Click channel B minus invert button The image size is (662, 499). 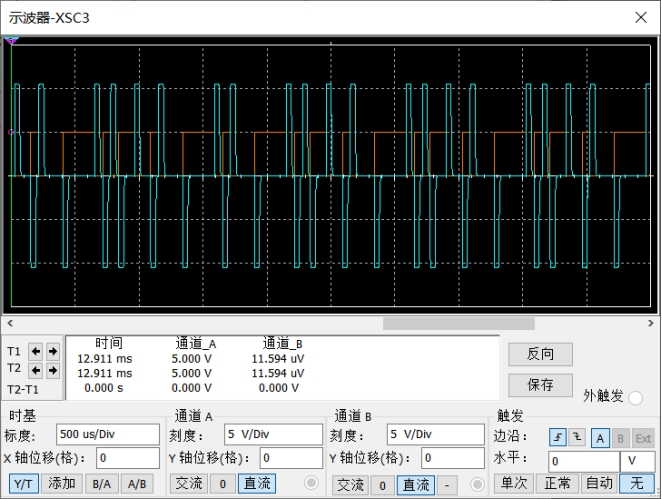447,485
